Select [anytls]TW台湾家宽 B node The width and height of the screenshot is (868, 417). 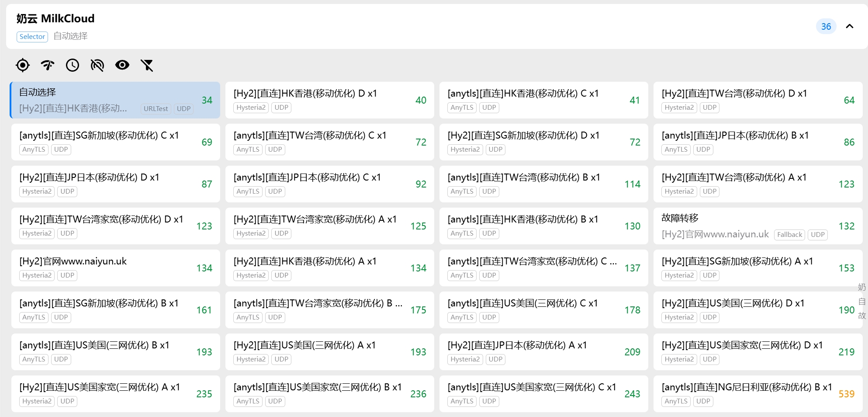pyautogui.click(x=330, y=310)
